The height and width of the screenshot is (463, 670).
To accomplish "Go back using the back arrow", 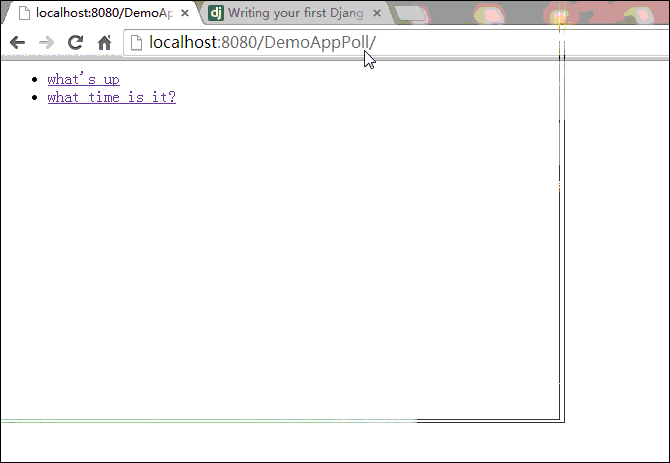I will 18,42.
